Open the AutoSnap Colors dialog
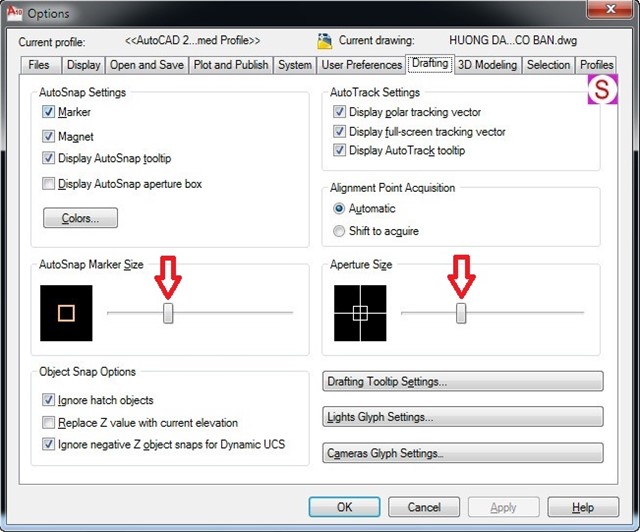 pyautogui.click(x=80, y=218)
